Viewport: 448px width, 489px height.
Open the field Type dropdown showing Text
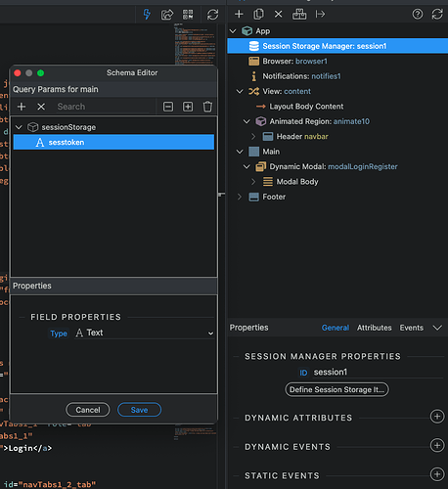point(145,333)
